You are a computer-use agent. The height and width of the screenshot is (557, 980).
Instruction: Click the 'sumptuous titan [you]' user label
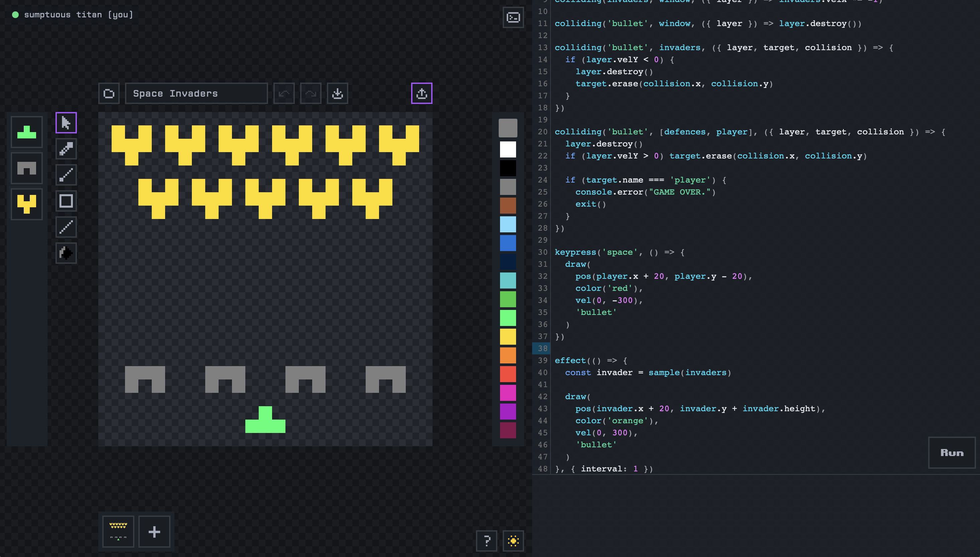(x=79, y=14)
